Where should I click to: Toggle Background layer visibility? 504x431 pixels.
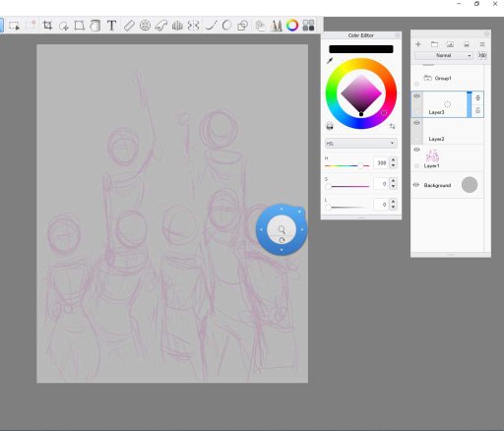416,185
